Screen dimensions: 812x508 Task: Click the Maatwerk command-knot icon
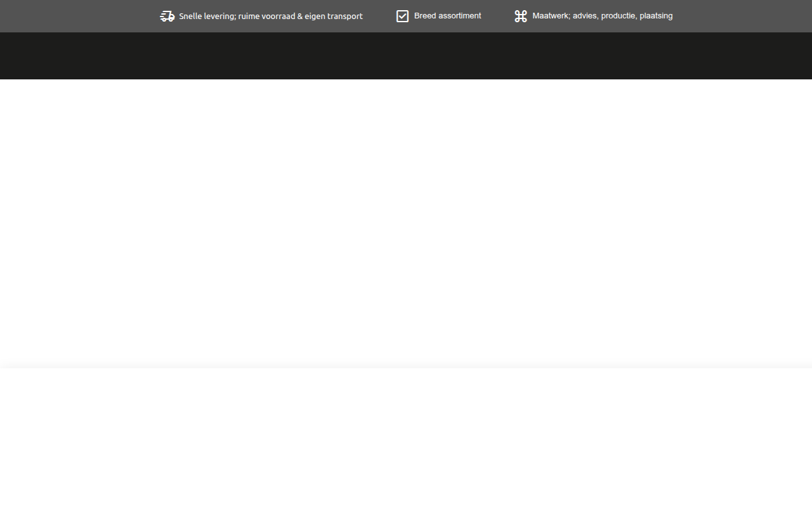pos(521,17)
